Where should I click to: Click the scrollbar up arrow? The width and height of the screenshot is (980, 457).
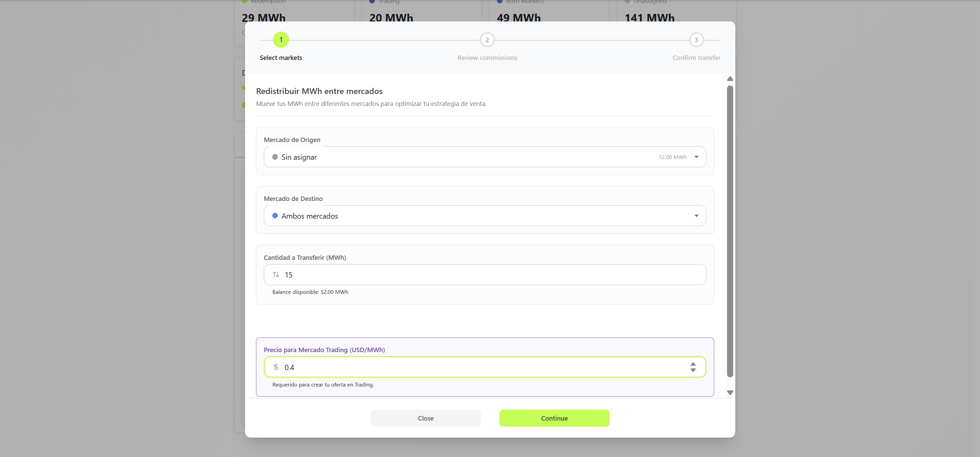pyautogui.click(x=730, y=79)
